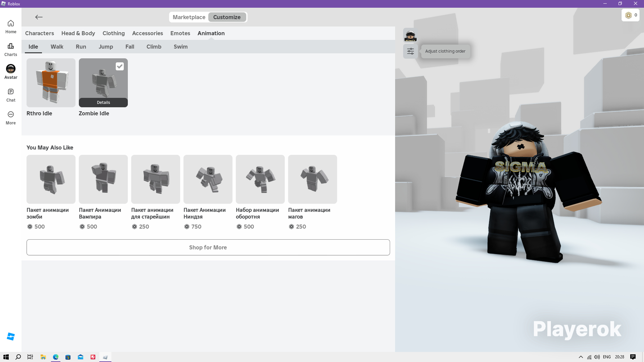Go to the Home page in sidebar
The height and width of the screenshot is (362, 644).
(11, 27)
